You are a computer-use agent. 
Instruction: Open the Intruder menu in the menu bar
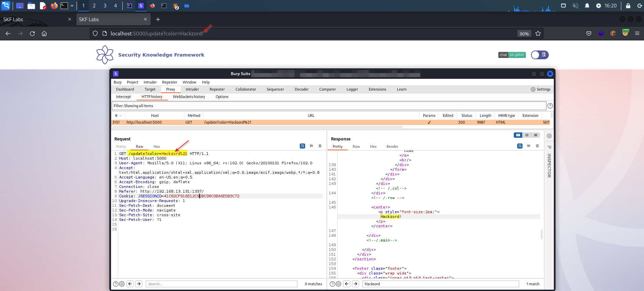coord(150,82)
